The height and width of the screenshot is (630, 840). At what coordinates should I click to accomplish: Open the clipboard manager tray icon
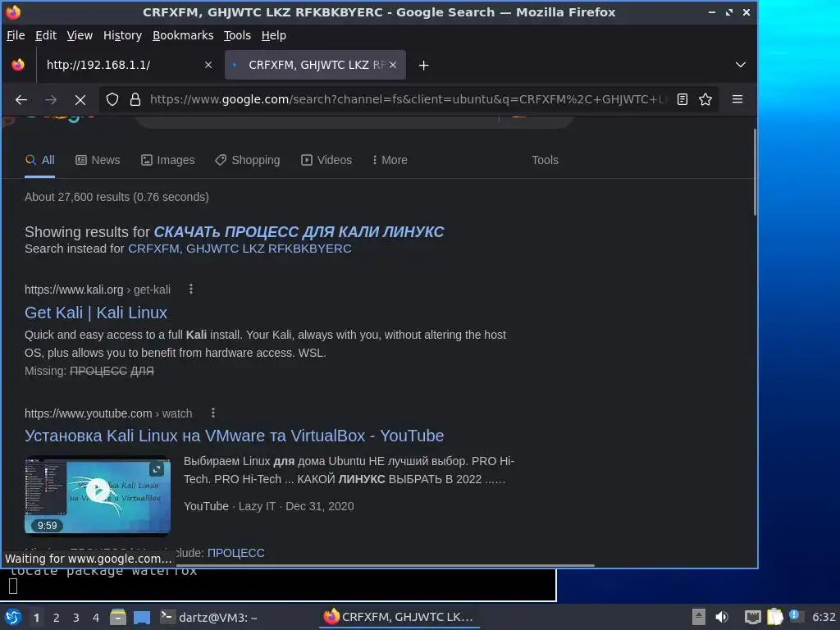coord(774,617)
